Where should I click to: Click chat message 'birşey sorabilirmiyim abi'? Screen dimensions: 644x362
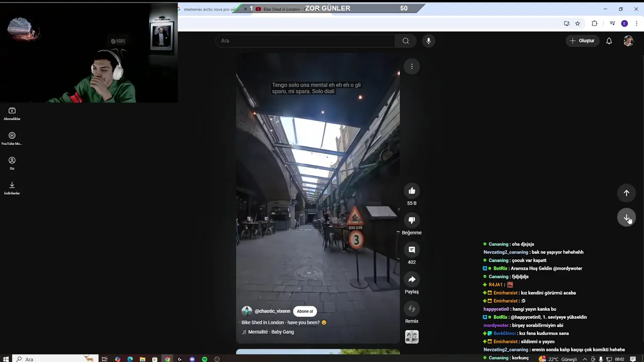[x=537, y=325]
